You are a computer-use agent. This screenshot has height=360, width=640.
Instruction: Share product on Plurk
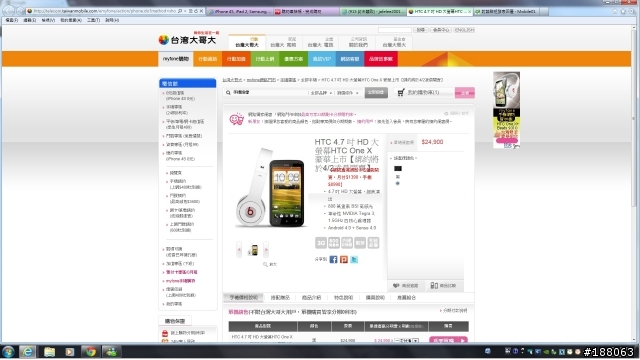click(x=344, y=260)
